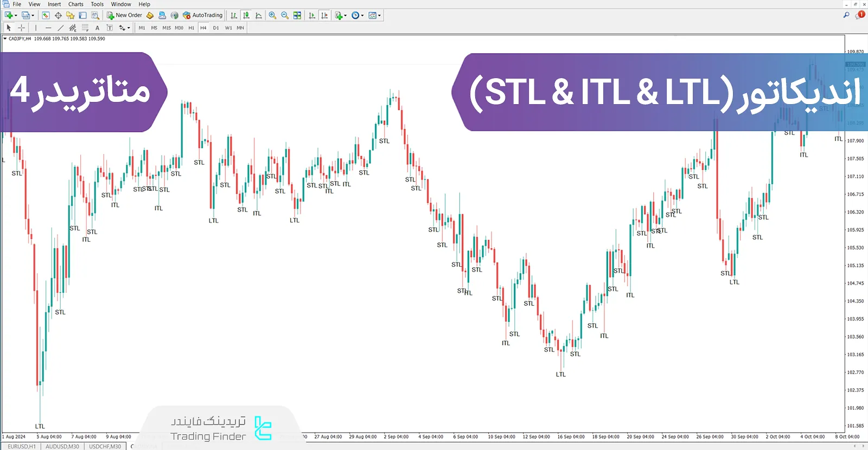Zoom in on the chart
The width and height of the screenshot is (868, 450).
click(x=272, y=15)
